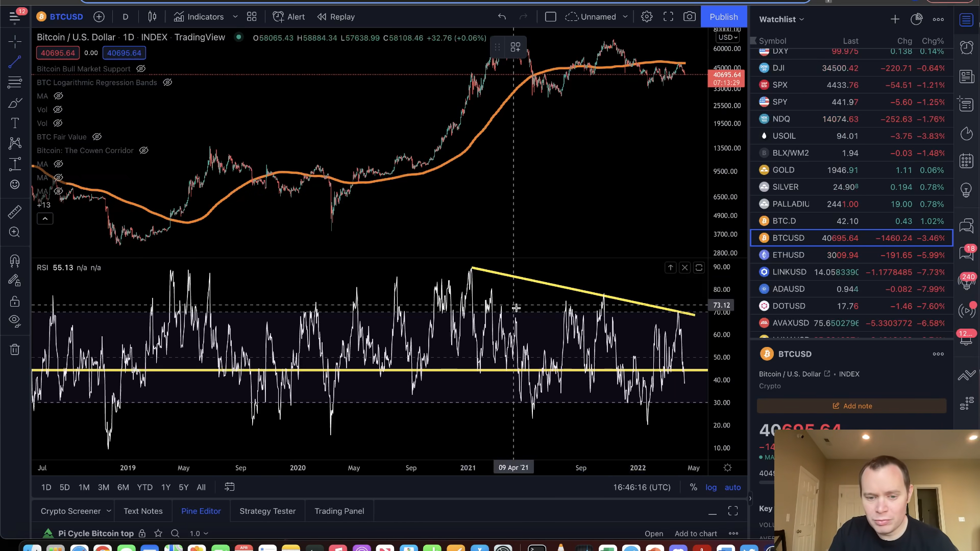The height and width of the screenshot is (551, 980).
Task: Add symbol to watchlist plus
Action: tap(895, 19)
